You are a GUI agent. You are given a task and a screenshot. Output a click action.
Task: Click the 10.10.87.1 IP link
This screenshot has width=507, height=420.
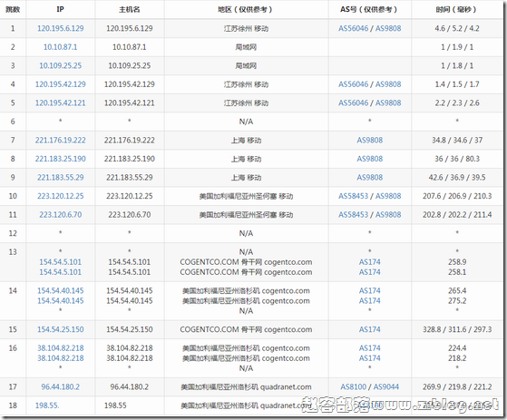[61, 47]
